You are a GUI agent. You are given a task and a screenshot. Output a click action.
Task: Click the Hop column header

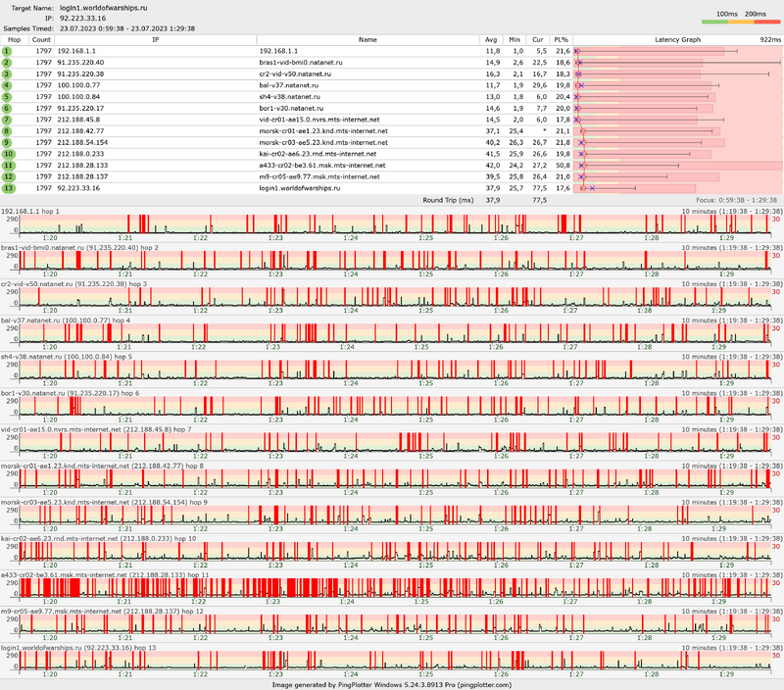coord(14,39)
